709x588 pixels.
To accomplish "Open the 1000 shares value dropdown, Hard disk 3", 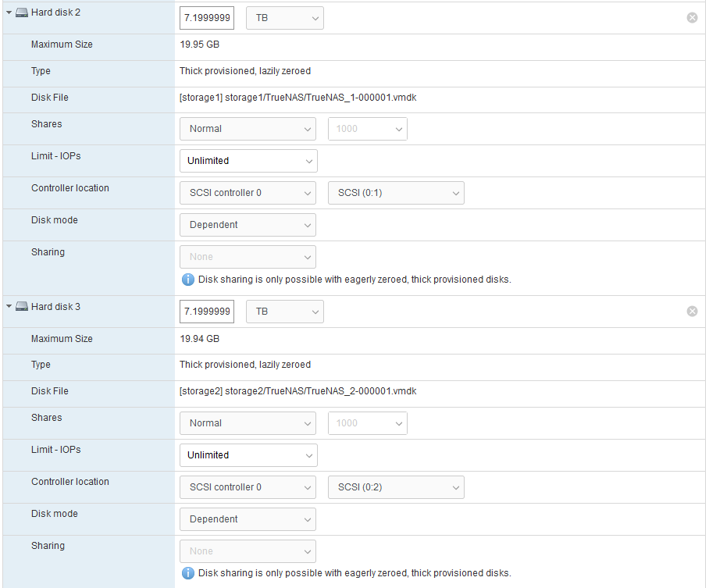I will coord(368,423).
